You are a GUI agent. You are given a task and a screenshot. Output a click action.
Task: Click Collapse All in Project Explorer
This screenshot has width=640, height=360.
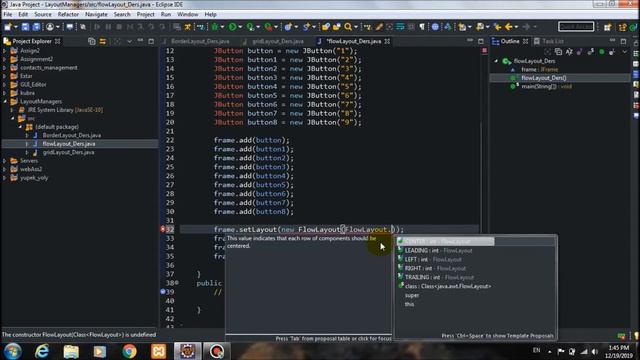pos(92,41)
